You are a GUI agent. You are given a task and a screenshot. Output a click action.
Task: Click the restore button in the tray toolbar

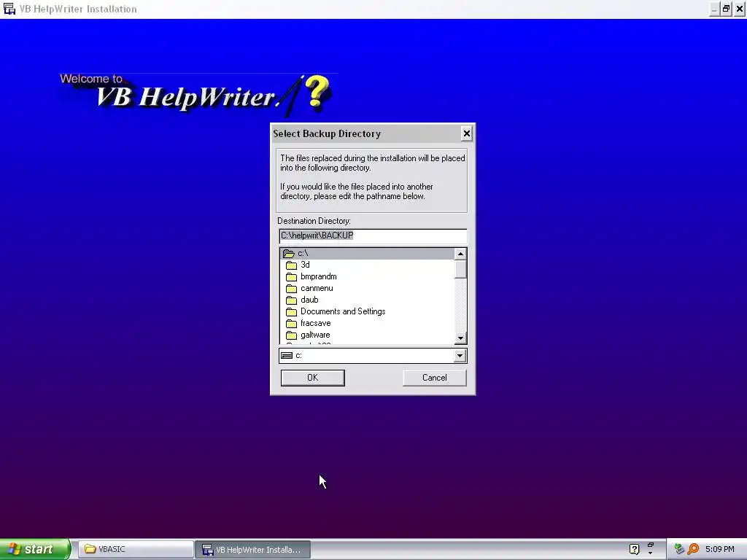coord(650,545)
